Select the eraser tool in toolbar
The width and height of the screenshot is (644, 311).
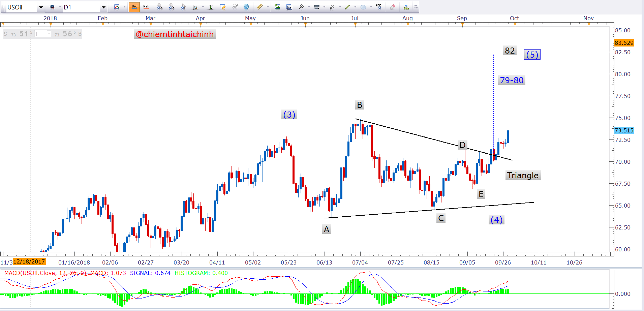coord(392,7)
